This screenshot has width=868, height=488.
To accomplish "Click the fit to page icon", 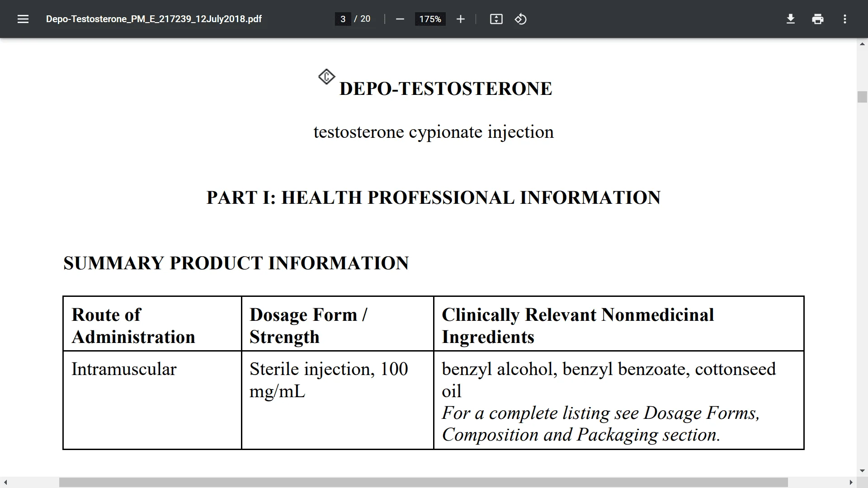I will pos(496,19).
